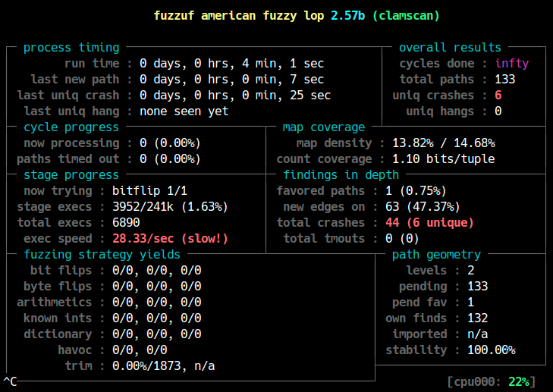This screenshot has width=553, height=392.
Task: Click the 'map coverage' section header
Action: click(x=323, y=127)
